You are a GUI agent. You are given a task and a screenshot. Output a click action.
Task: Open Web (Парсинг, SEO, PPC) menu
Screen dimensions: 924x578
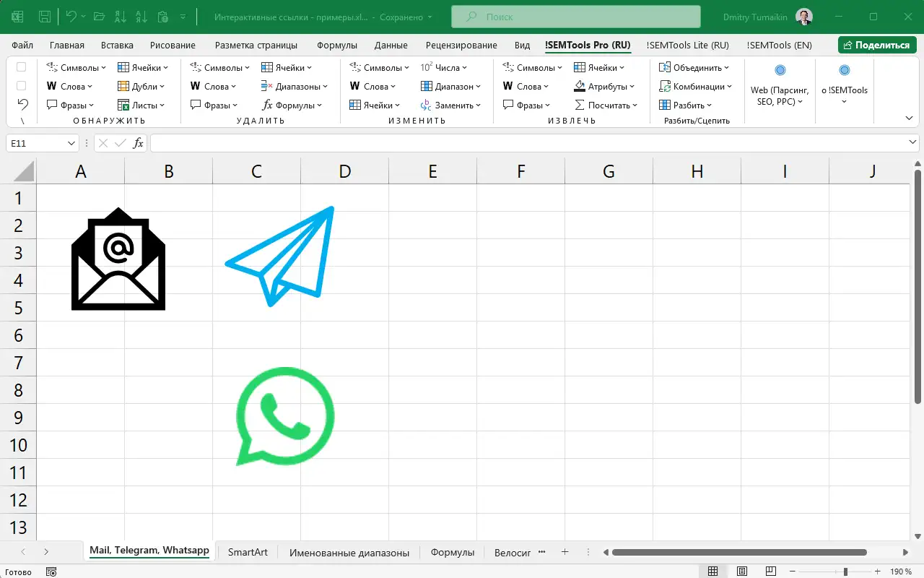(780, 85)
